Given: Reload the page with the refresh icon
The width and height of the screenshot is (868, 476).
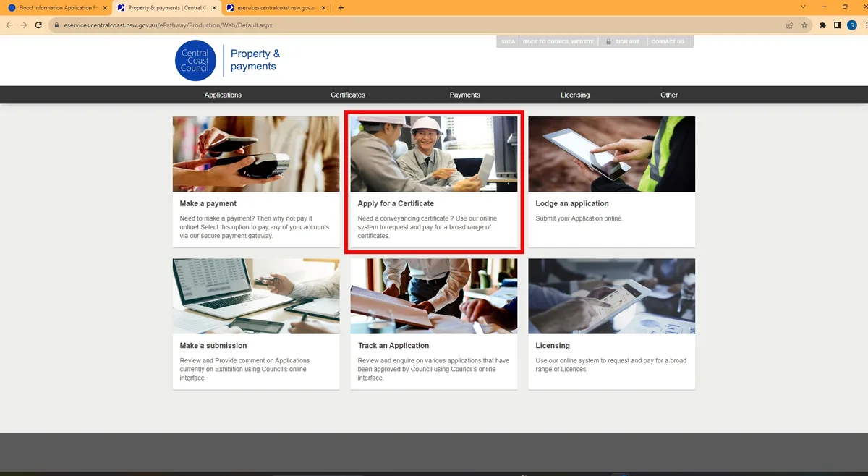Looking at the screenshot, I should pyautogui.click(x=39, y=25).
